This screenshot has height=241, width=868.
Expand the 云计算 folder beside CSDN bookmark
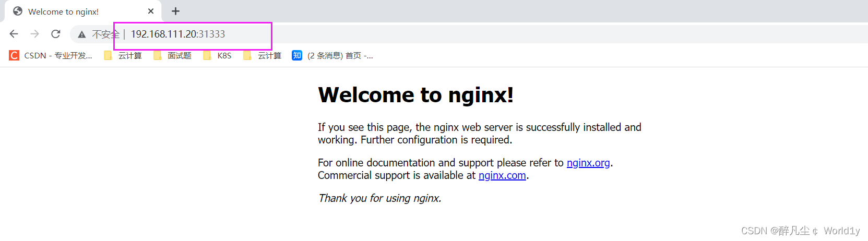123,55
